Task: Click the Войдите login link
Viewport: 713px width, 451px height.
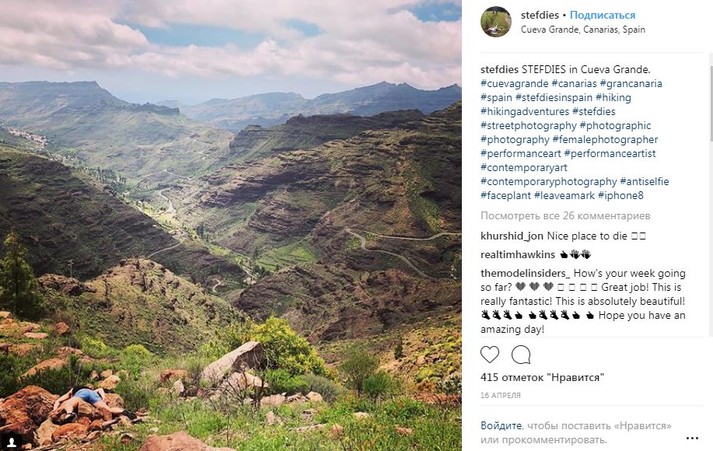Action: coord(501,425)
